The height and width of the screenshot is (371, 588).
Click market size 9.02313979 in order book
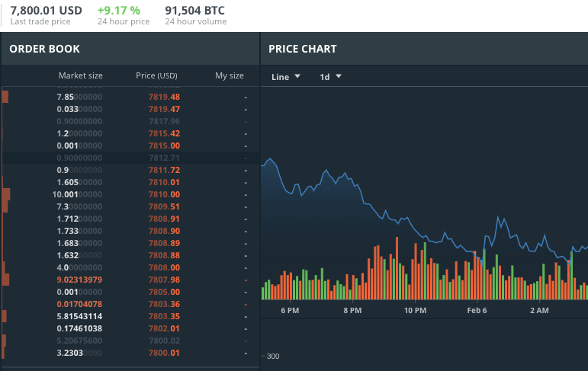point(79,280)
